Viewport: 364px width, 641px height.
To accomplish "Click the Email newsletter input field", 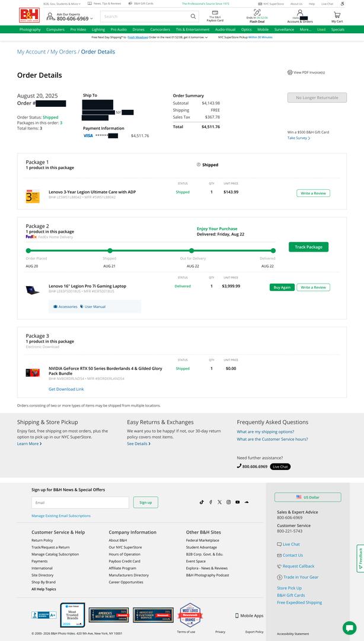I will tap(80, 503).
